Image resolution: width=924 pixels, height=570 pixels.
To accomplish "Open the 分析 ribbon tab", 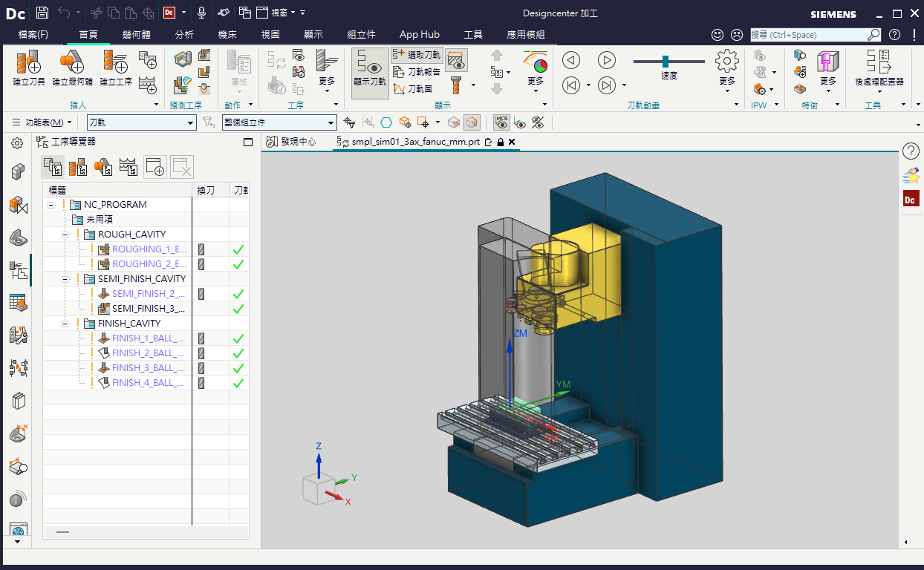I will pos(184,34).
